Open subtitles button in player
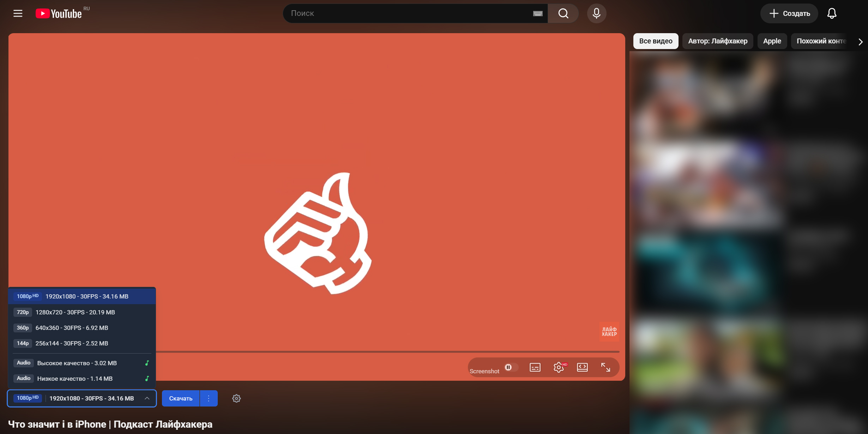 pyautogui.click(x=535, y=367)
